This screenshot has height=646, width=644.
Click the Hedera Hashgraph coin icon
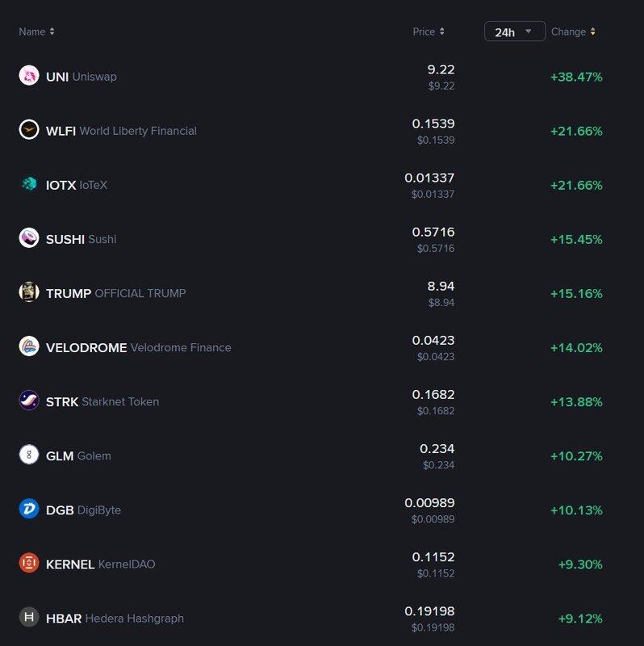click(x=29, y=617)
